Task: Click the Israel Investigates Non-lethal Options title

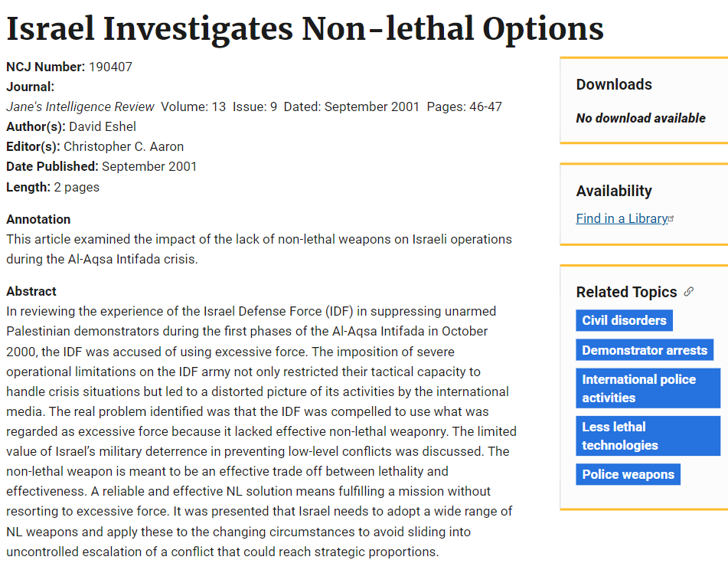Action: pos(305,29)
